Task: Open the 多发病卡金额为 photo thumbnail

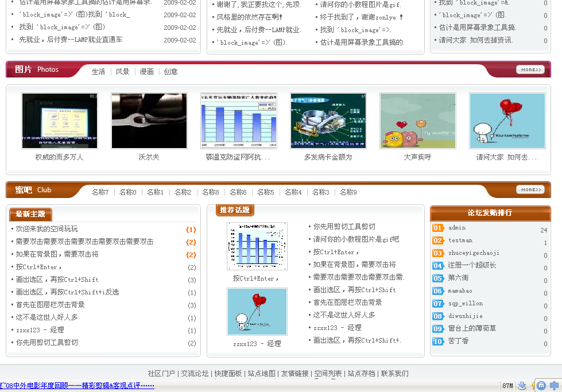Action: [x=328, y=121]
